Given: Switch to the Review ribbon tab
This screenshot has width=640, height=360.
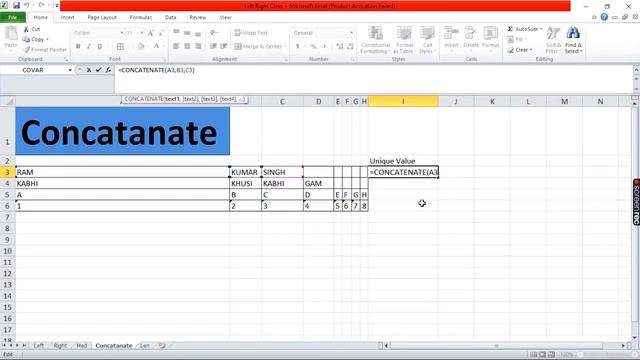Looking at the screenshot, I should [x=198, y=18].
